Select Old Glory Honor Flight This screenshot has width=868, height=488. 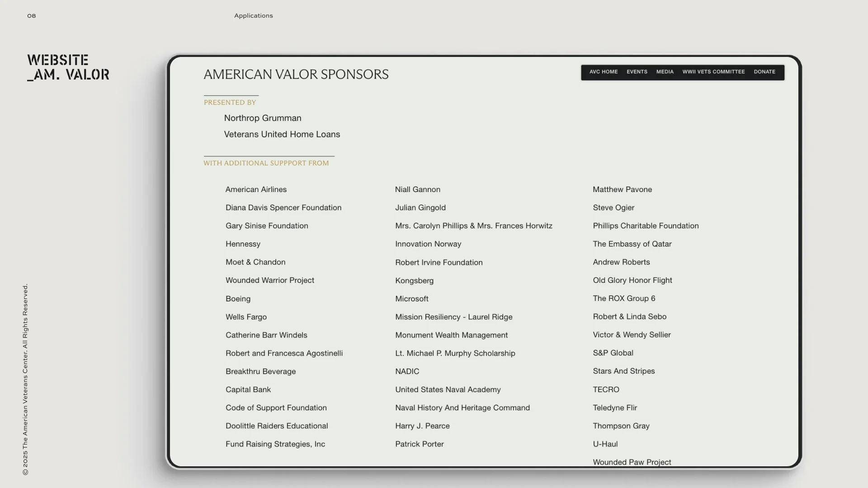632,280
